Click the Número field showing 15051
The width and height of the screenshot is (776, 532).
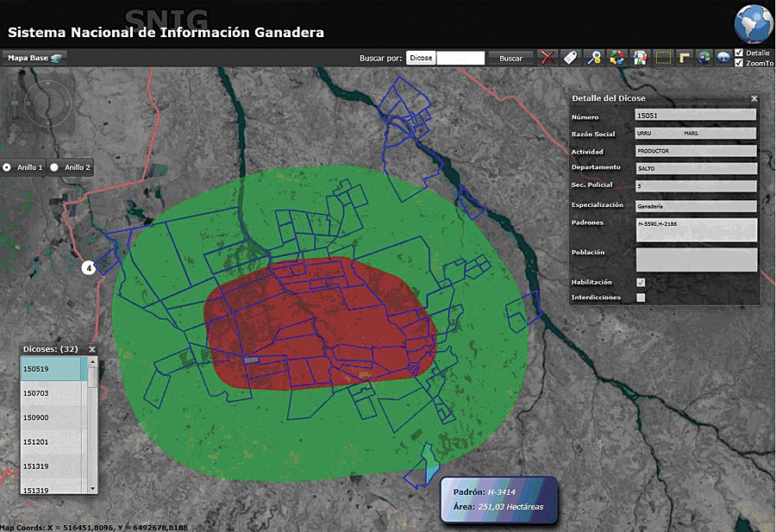695,116
